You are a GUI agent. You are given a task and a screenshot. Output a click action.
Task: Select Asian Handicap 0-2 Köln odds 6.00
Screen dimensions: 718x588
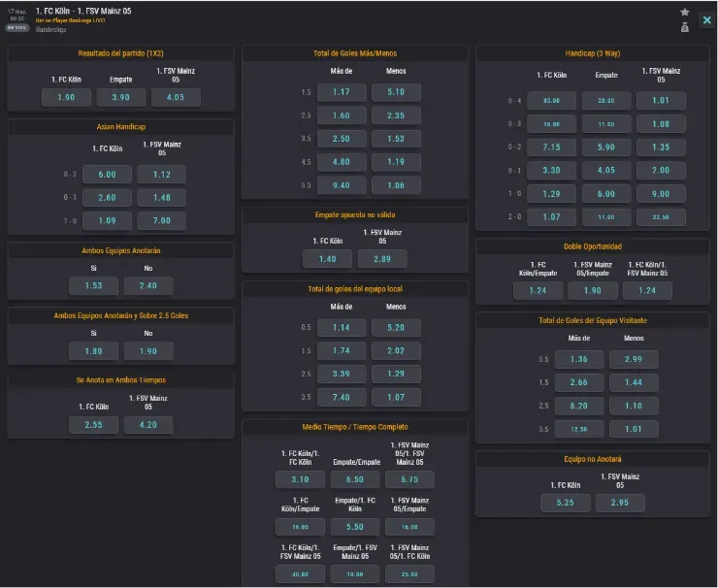tap(107, 174)
